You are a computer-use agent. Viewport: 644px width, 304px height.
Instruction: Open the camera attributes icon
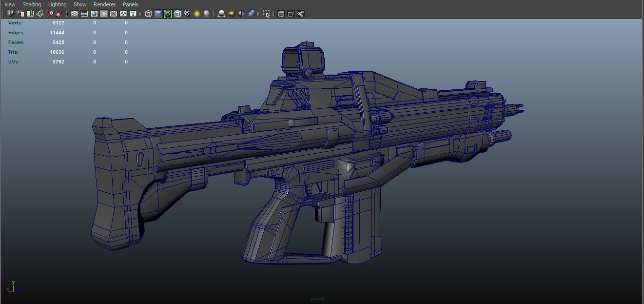[20, 14]
